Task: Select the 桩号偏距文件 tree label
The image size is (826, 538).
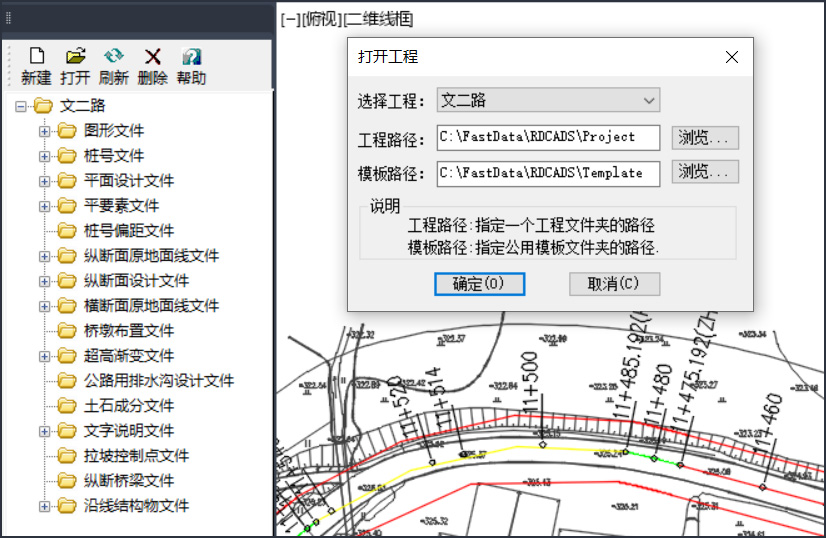Action: pyautogui.click(x=129, y=231)
